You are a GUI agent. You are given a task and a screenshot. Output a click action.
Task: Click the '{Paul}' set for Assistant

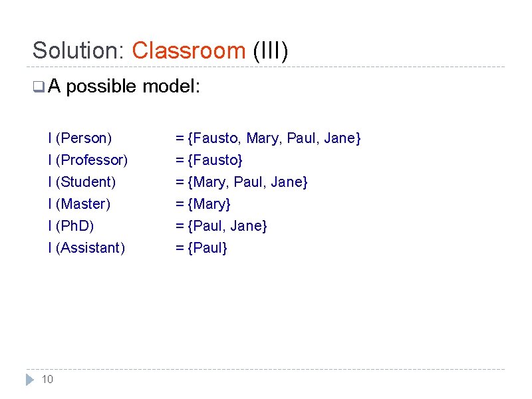tap(207, 248)
